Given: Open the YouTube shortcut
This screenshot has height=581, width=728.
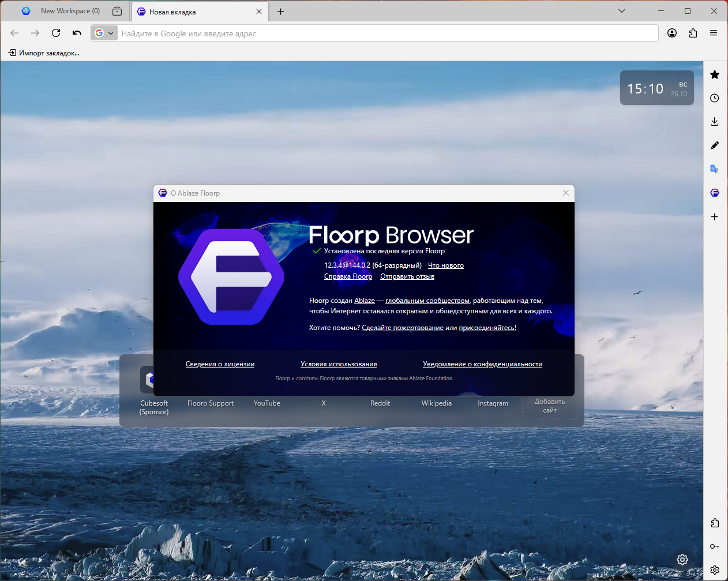Looking at the screenshot, I should click(x=267, y=403).
